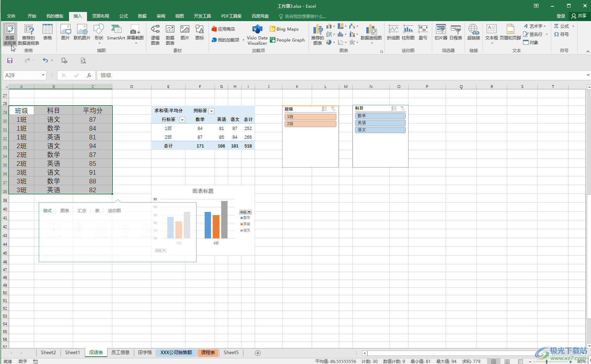This screenshot has width=591, height=364.
Task: Switch to the 员工信息 sheet tab
Action: tap(120, 352)
